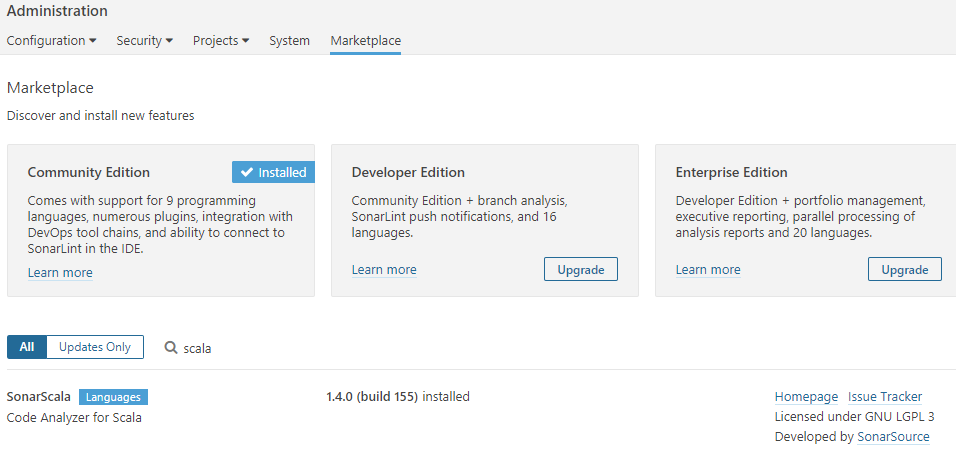Open SonarScala Homepage link
This screenshot has width=956, height=459.
click(x=806, y=397)
